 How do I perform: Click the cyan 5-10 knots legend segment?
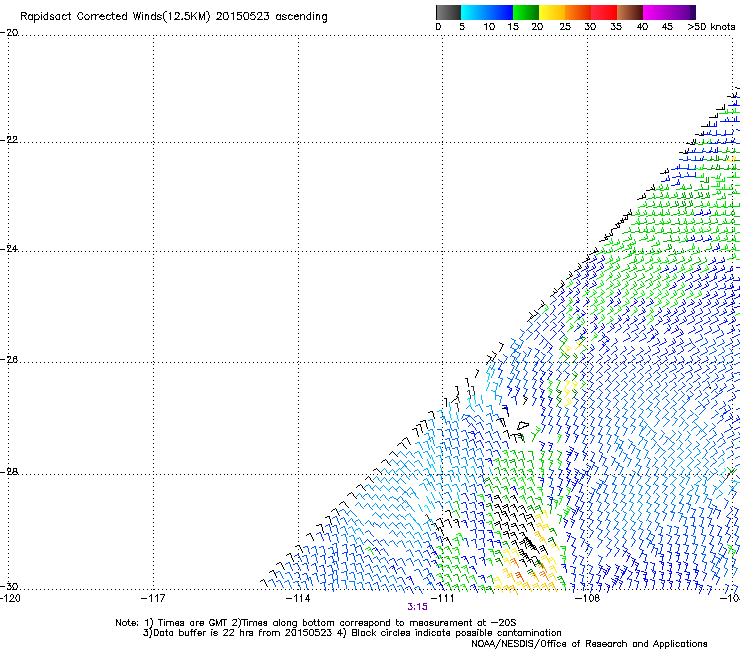coord(474,12)
